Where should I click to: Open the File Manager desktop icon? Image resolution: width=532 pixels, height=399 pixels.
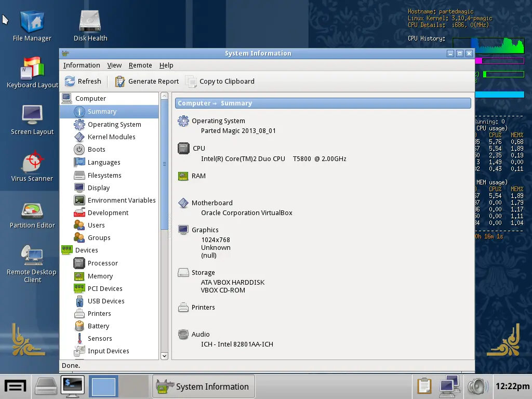click(32, 26)
